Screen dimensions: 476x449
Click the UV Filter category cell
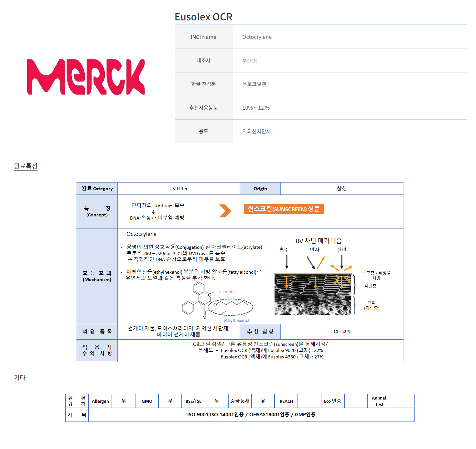click(x=178, y=189)
